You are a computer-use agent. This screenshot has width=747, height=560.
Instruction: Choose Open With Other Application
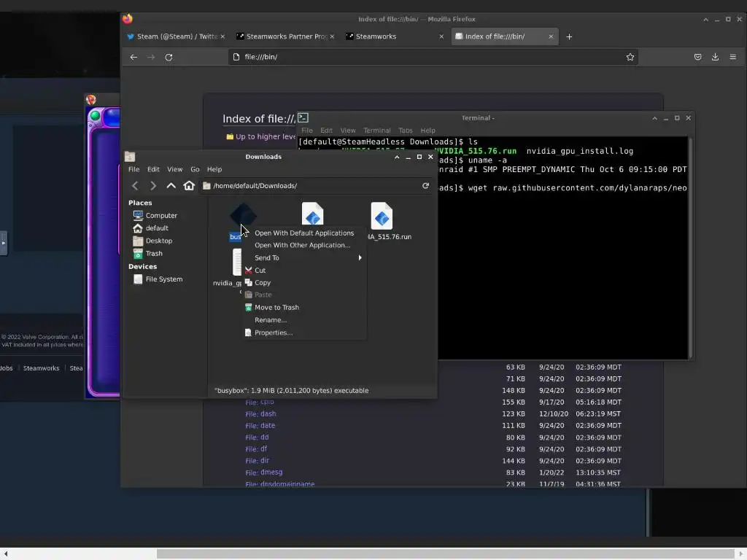[304, 245]
